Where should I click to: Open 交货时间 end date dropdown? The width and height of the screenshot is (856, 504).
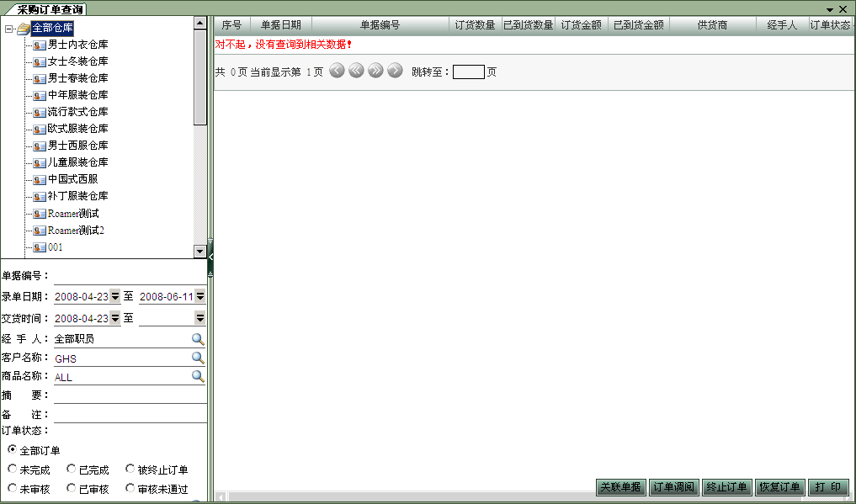point(199,318)
